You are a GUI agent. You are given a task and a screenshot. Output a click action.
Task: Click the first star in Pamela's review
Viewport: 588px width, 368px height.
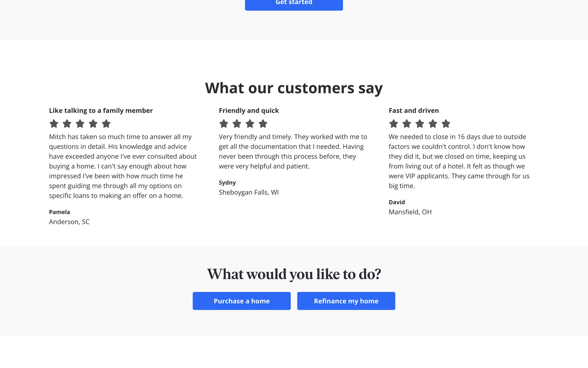click(x=54, y=124)
